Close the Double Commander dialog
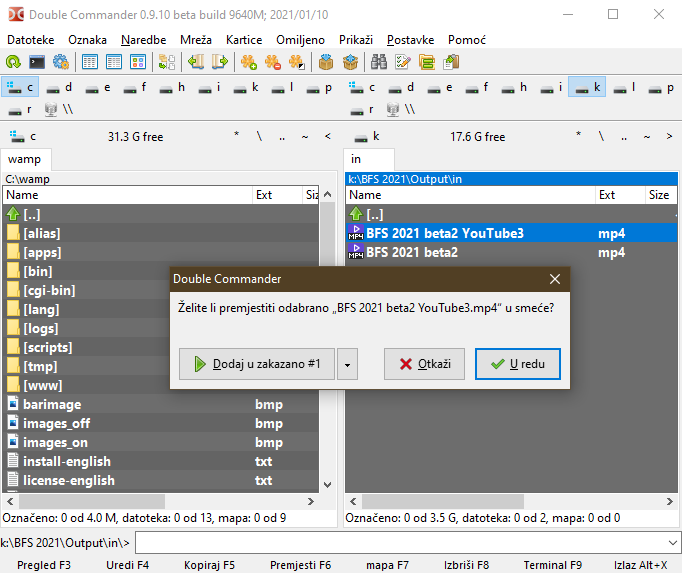The width and height of the screenshot is (682, 573). tap(555, 279)
